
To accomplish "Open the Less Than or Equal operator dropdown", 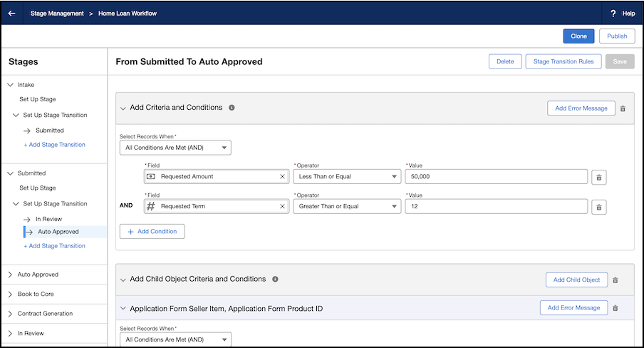I will click(346, 176).
